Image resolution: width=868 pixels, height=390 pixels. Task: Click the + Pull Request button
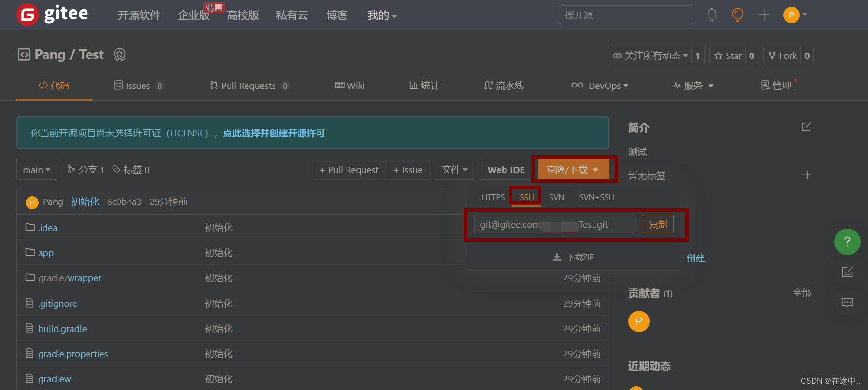coord(349,170)
